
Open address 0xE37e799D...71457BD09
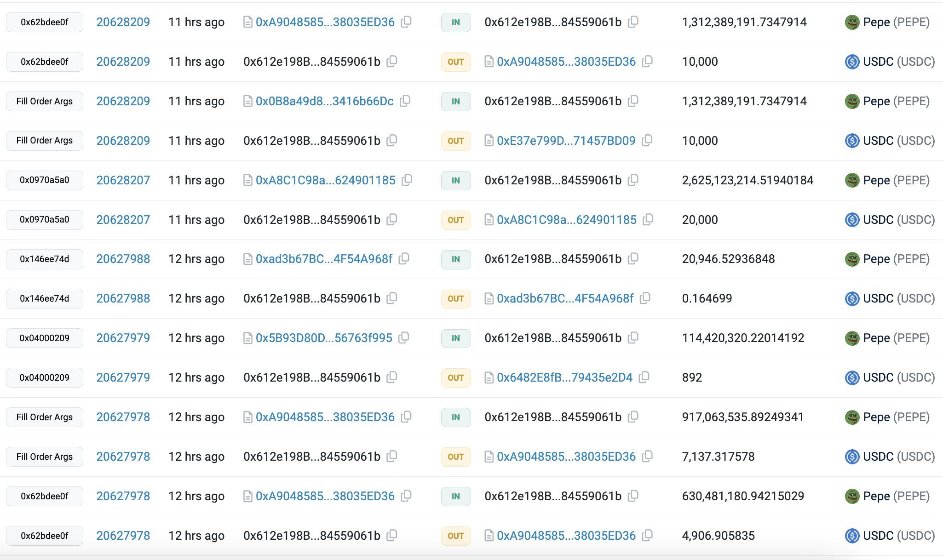[x=566, y=141]
